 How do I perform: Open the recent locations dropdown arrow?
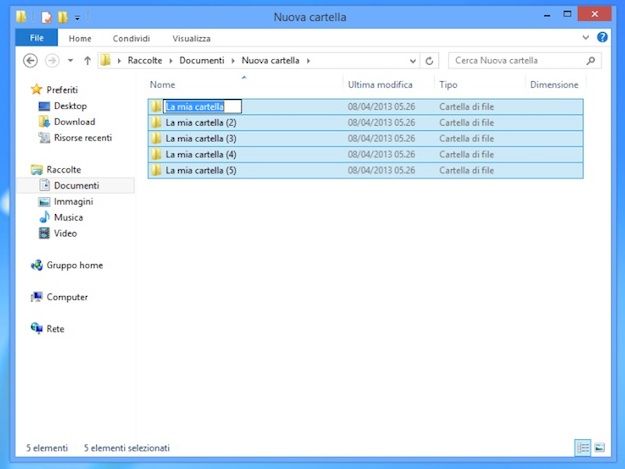tap(71, 61)
